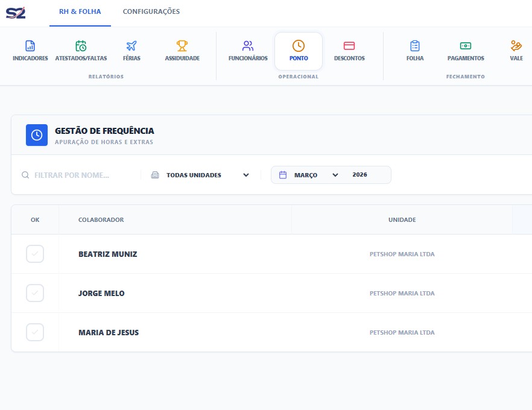Click the 2026 year field
Image resolution: width=532 pixels, height=410 pixels.
[x=360, y=175]
